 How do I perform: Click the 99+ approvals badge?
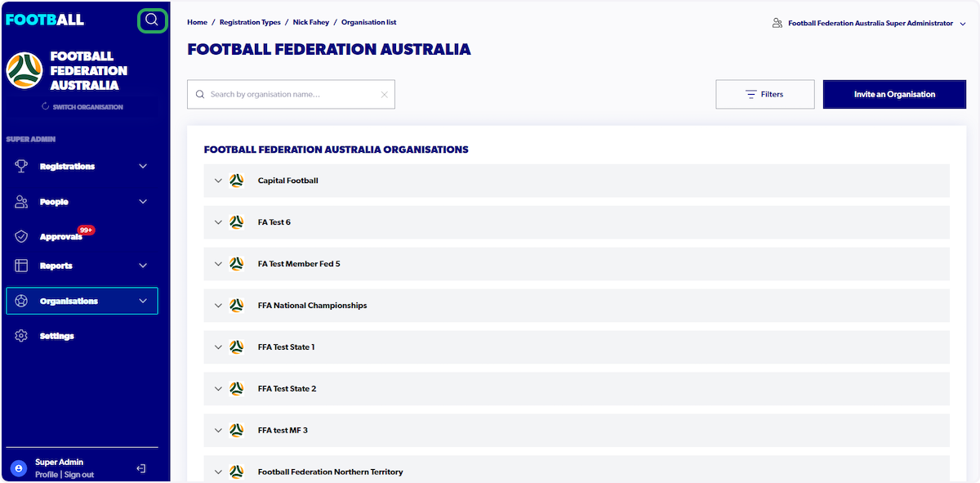pos(86,230)
